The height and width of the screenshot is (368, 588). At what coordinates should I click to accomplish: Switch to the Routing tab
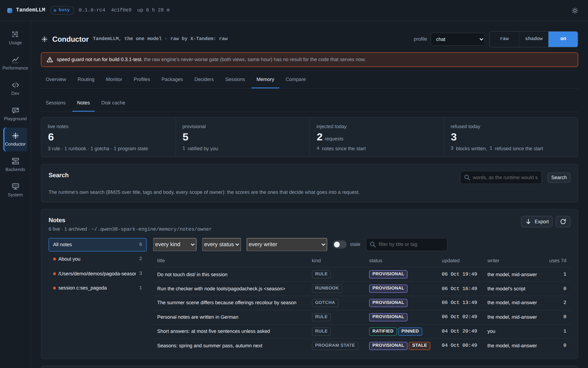pos(86,79)
